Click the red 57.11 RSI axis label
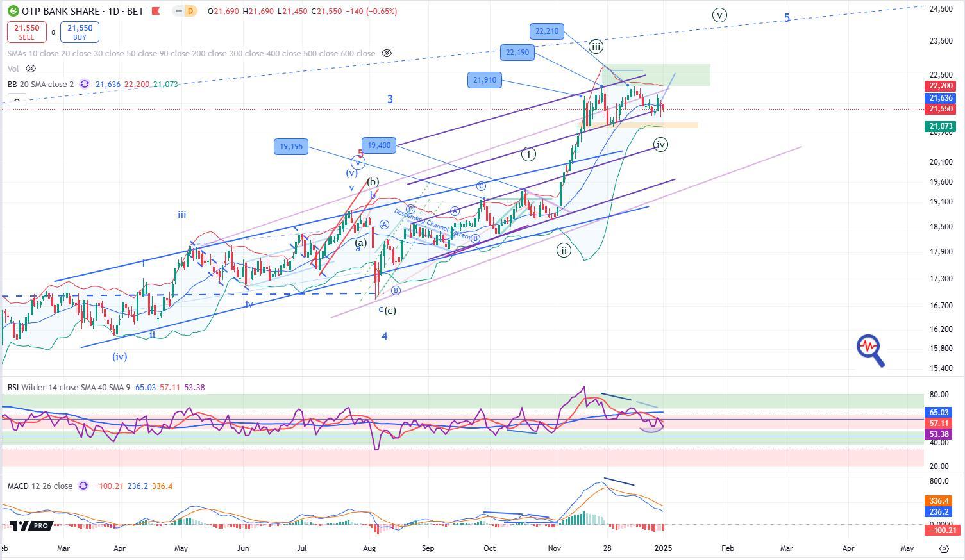965x560 pixels. [939, 424]
